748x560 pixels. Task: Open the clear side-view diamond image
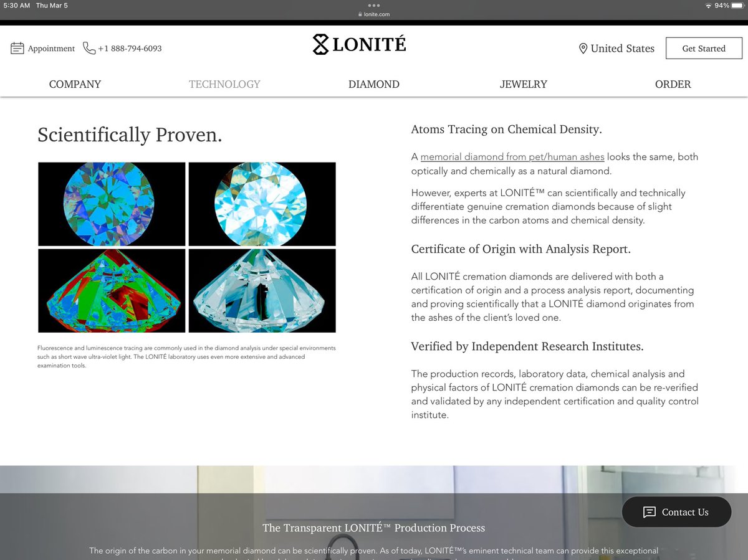262,290
